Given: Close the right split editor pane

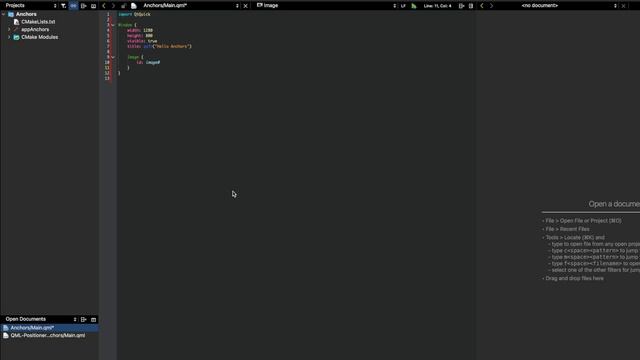Looking at the screenshot, I should point(623,6).
